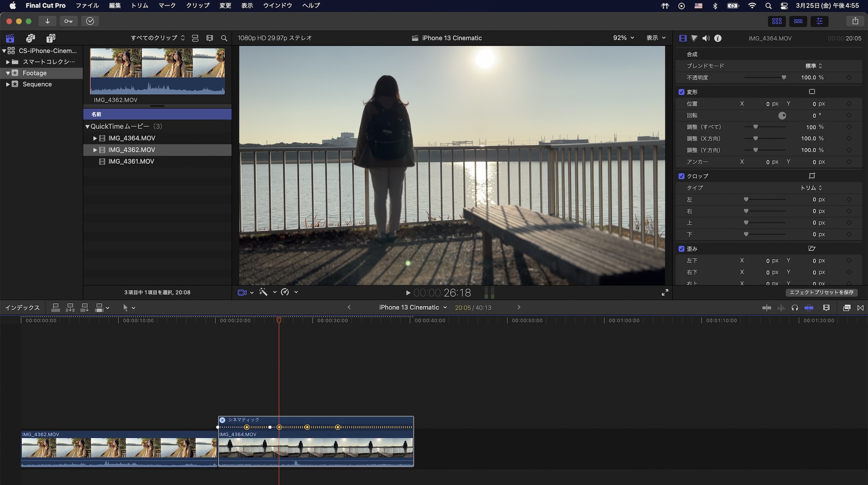Click エフェクトプリセットを保存 button
This screenshot has width=868, height=485.
click(x=821, y=292)
